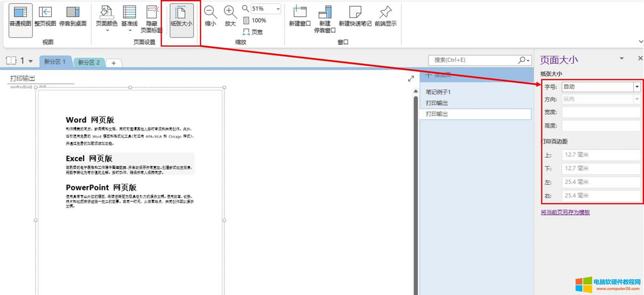
Task: Toggle 前端显示 always on top pin
Action: [x=385, y=17]
